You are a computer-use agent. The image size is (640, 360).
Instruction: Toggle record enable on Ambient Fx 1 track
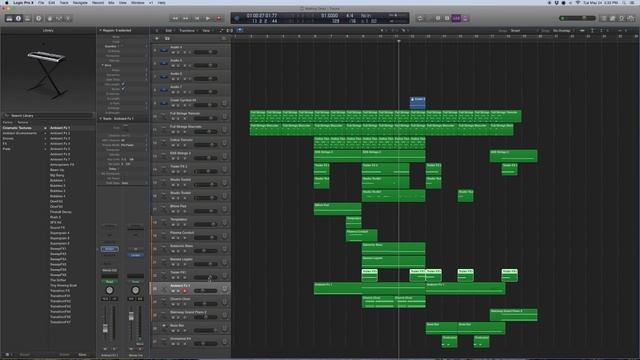pos(184,291)
